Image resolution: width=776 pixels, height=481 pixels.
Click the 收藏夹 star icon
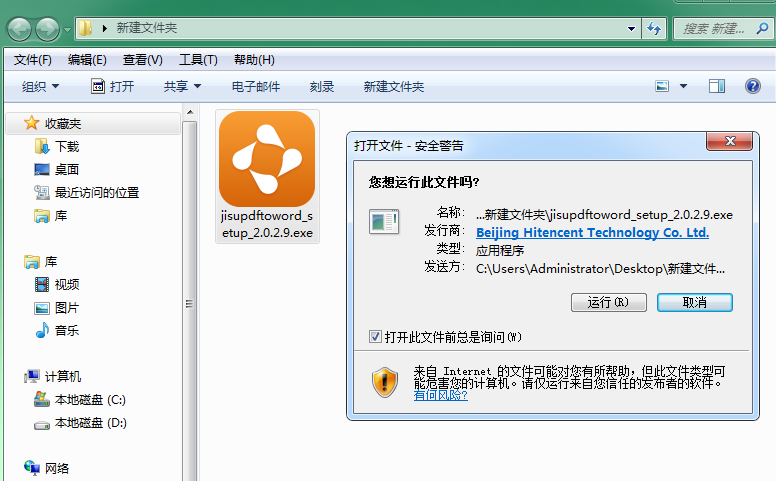pos(32,123)
